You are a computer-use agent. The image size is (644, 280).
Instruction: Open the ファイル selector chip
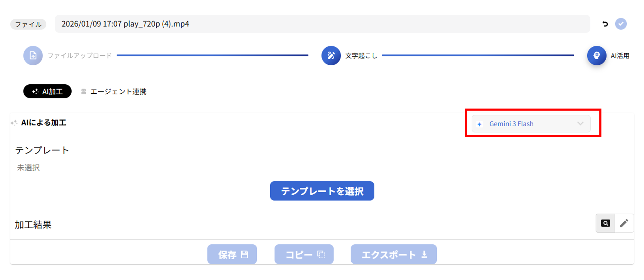28,24
